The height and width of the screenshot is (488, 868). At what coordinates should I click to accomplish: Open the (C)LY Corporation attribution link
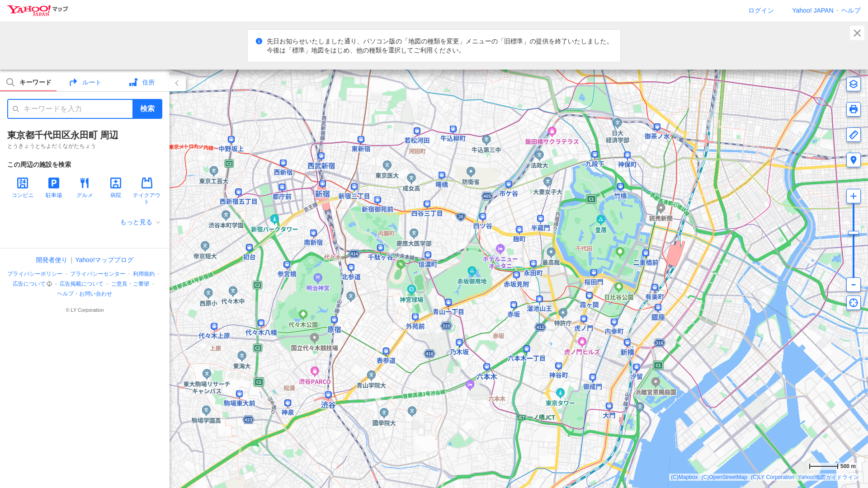pos(772,477)
